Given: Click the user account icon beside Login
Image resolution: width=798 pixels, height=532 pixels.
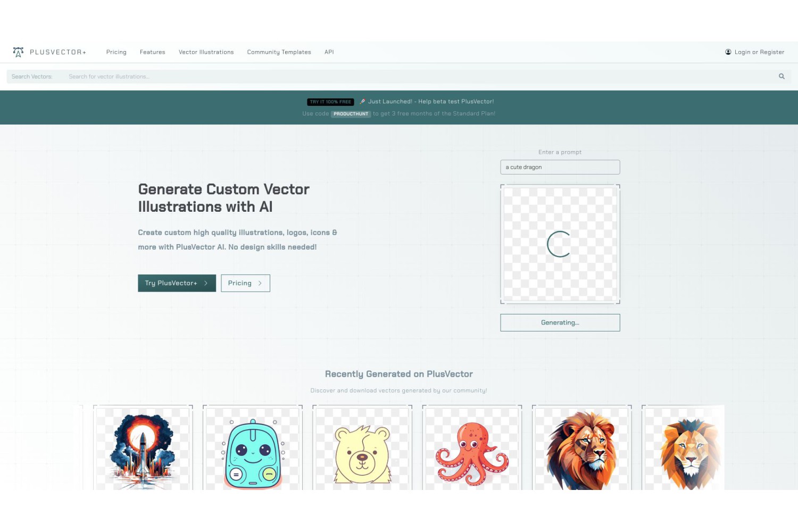Looking at the screenshot, I should pyautogui.click(x=728, y=52).
